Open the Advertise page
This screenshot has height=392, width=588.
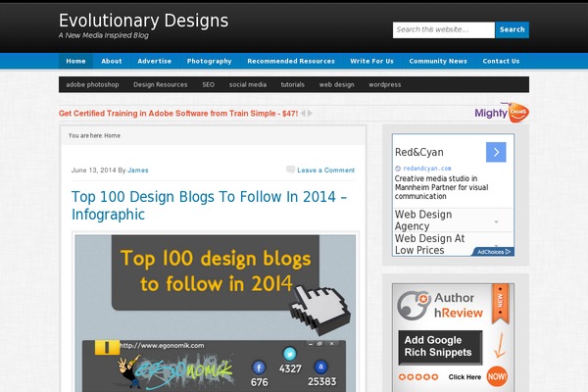(155, 61)
